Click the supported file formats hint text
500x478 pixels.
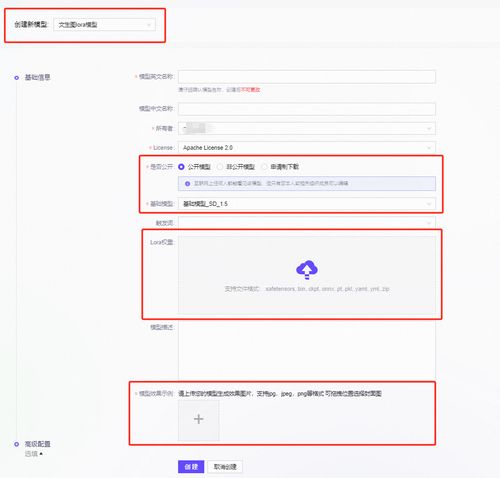307,289
